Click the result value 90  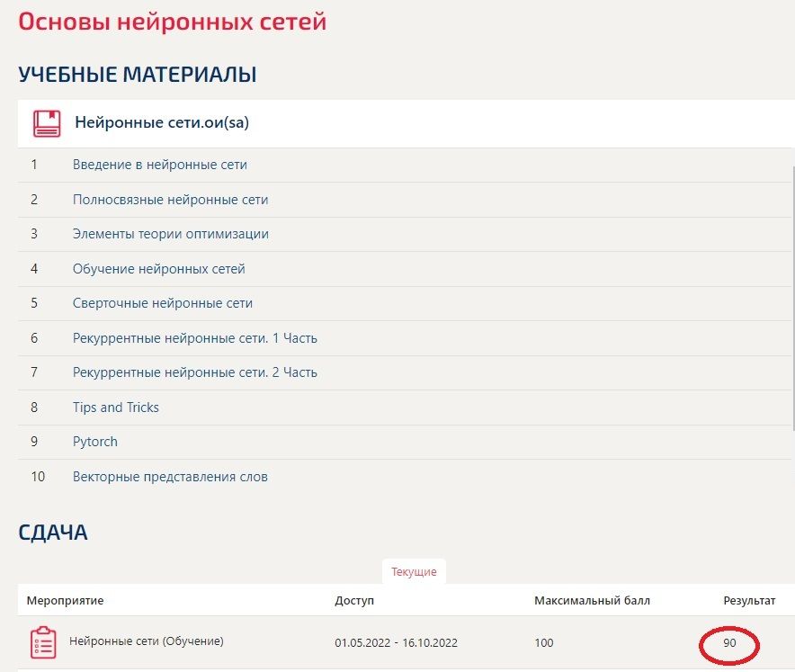point(729,643)
